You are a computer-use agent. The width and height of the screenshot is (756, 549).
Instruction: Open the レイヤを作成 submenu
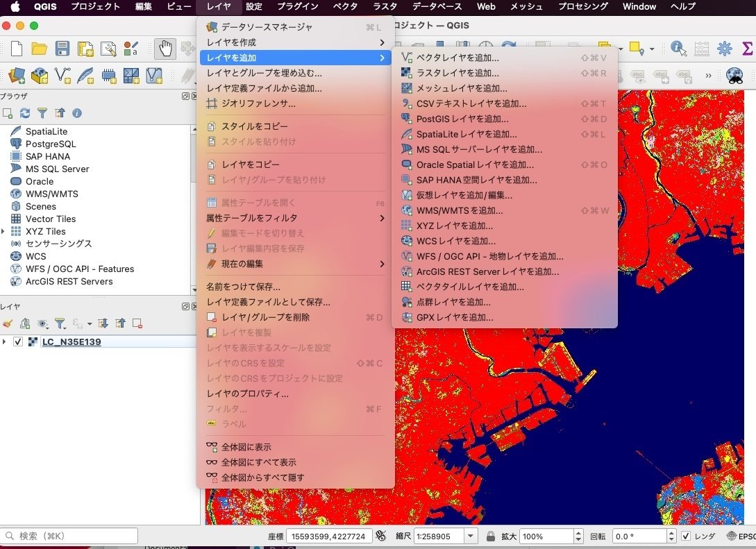coord(295,42)
